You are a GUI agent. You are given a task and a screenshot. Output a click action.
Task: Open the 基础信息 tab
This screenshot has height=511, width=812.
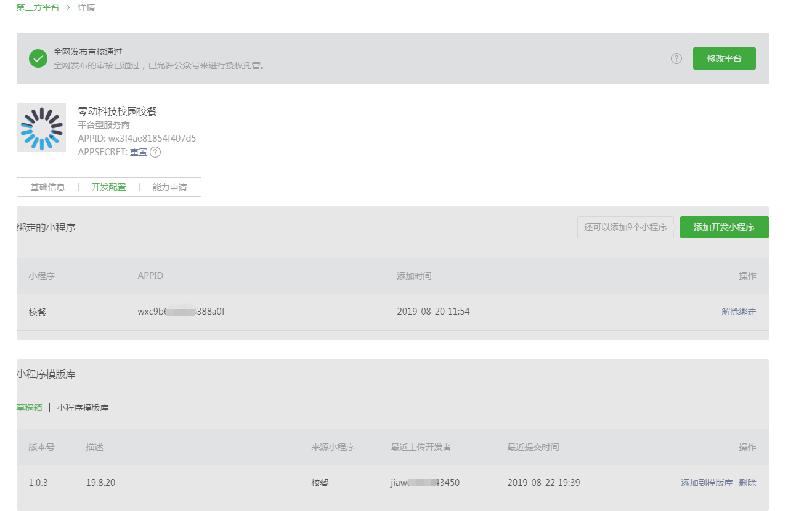[x=47, y=187]
